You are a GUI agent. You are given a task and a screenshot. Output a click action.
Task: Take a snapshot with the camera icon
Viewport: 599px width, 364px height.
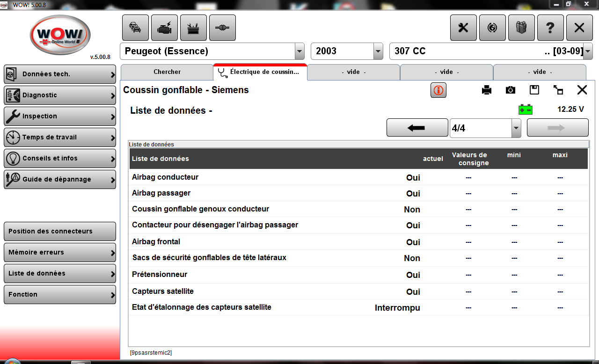[x=511, y=90]
